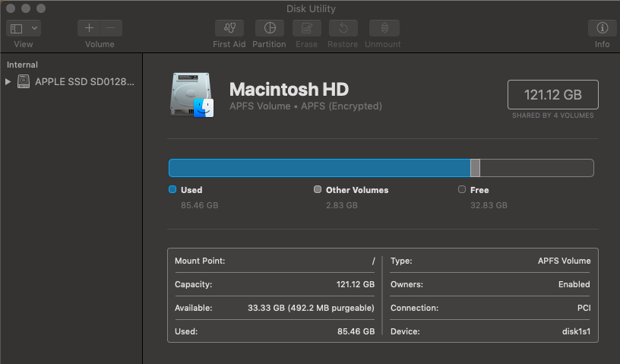
Task: Click the Macintosh HD volume title
Action: pos(289,90)
